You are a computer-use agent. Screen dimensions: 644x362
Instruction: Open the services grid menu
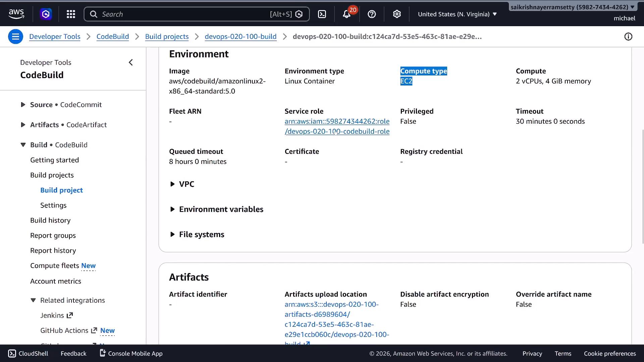click(71, 14)
